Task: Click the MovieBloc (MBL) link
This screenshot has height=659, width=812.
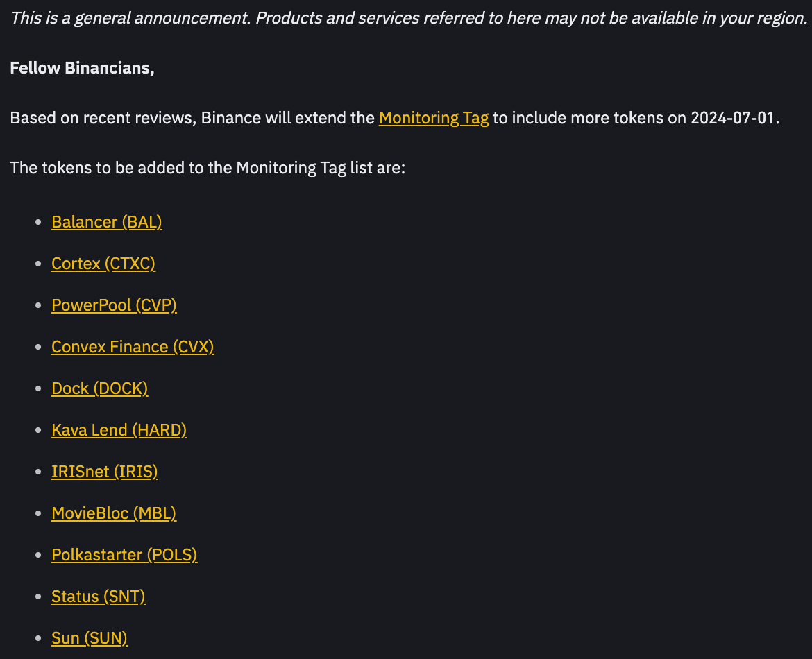Action: click(x=114, y=513)
